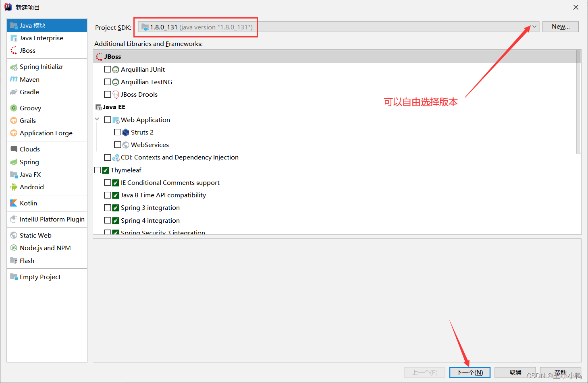The width and height of the screenshot is (588, 383).
Task: Check the Struts 2 checkbox
Action: [x=117, y=132]
